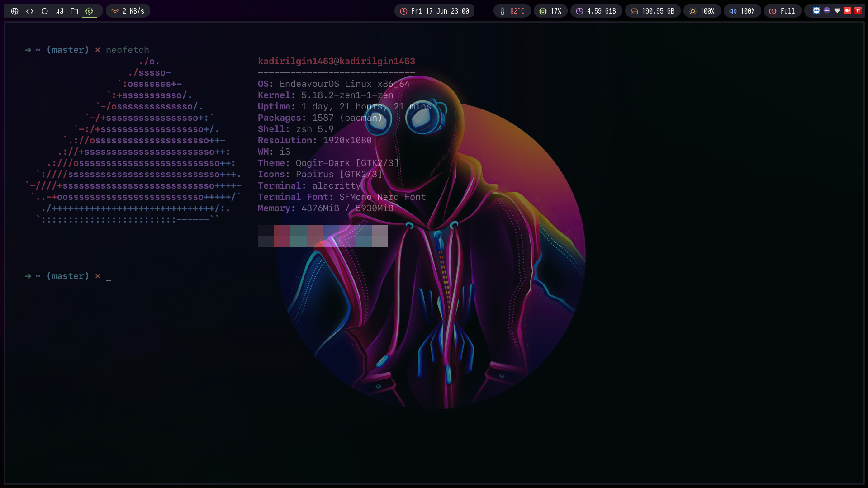Screen dimensions: 868x488
Task: Open TeamViewer from the system tray
Action: (x=816, y=10)
